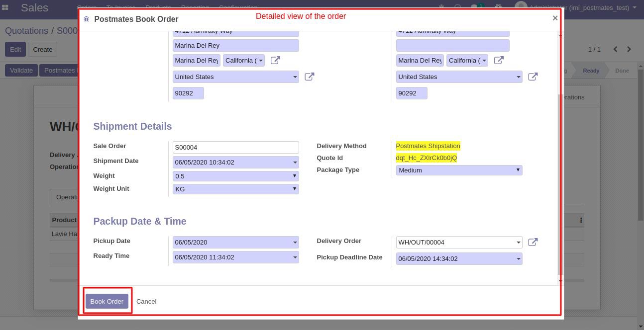The height and width of the screenshot is (330, 644).
Task: Click the Postmates Shipstation delivery method text
Action: click(x=428, y=146)
